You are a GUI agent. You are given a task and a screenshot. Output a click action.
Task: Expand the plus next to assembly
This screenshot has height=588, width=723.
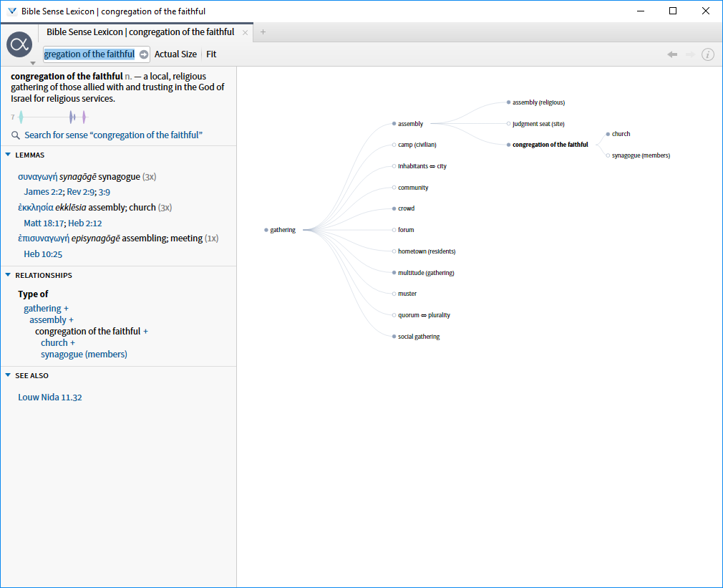pos(71,320)
